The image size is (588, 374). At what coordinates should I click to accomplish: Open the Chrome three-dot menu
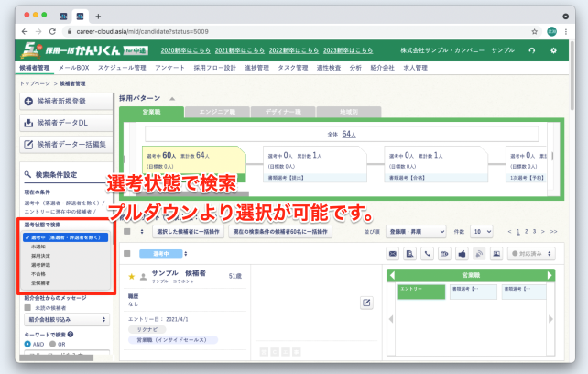[x=566, y=31]
